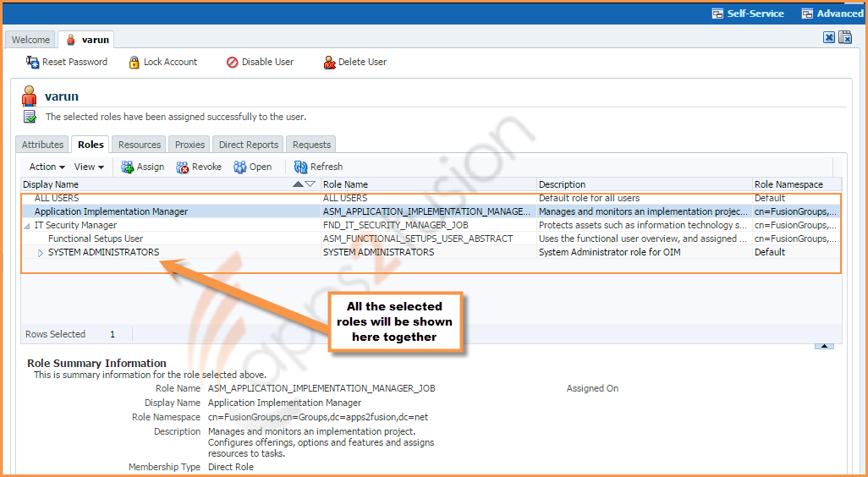Click the Advanced link
This screenshot has width=868, height=477.
(x=840, y=14)
